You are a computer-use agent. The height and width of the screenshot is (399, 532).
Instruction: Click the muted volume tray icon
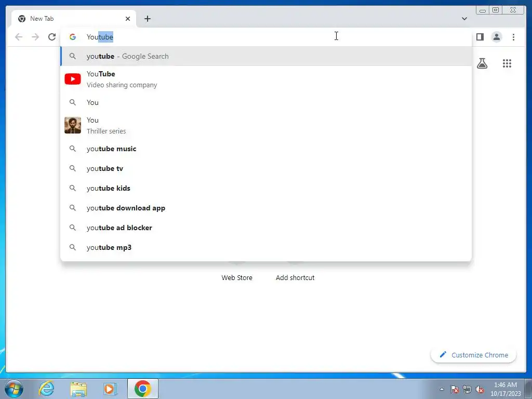480,389
